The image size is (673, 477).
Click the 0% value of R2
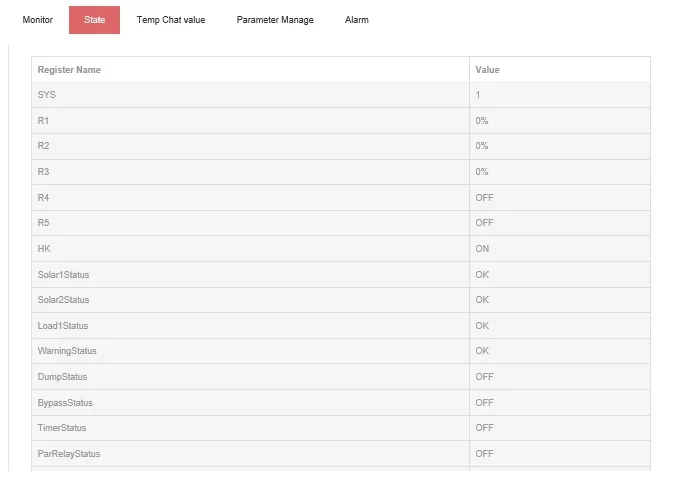click(482, 146)
